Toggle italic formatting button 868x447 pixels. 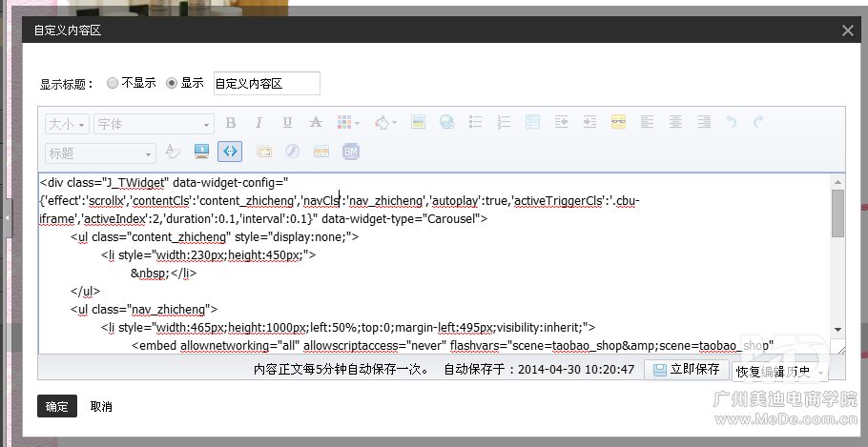pos(258,123)
